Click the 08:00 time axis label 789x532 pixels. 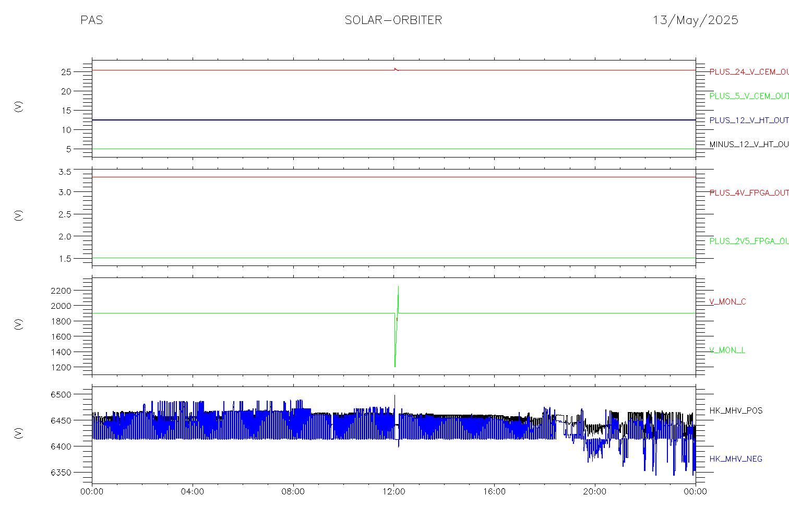point(293,492)
